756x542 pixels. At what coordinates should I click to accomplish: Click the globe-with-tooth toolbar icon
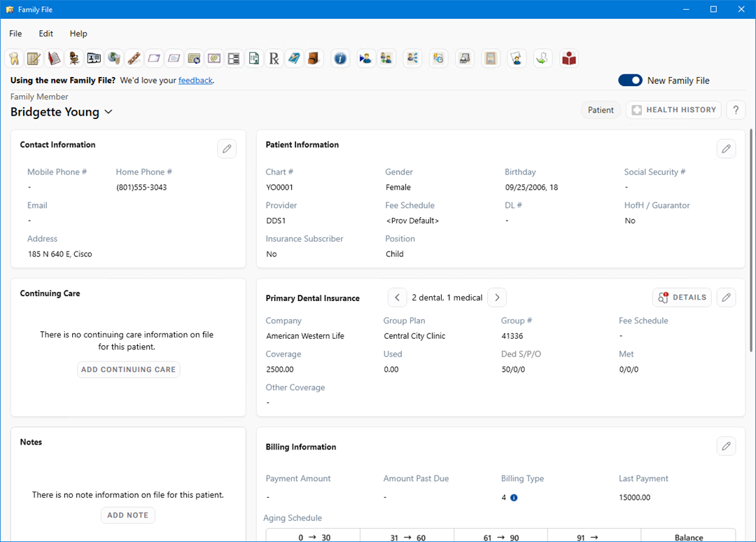pos(114,58)
